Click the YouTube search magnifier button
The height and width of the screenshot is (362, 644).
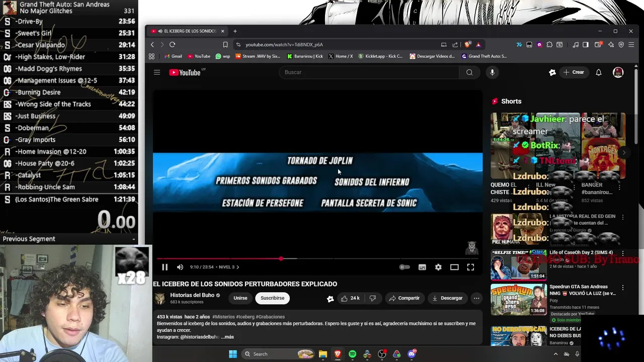click(x=469, y=72)
